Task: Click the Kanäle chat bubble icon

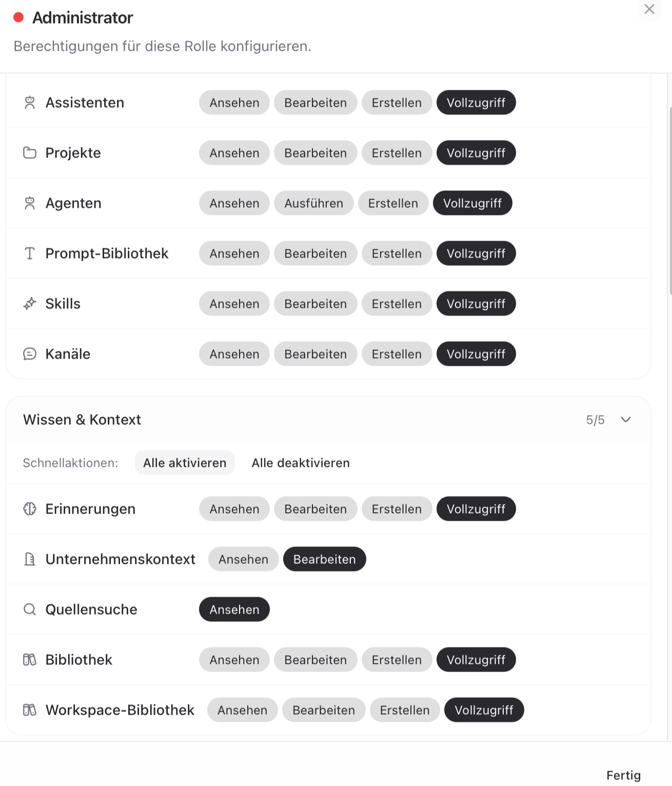Action: coord(30,354)
